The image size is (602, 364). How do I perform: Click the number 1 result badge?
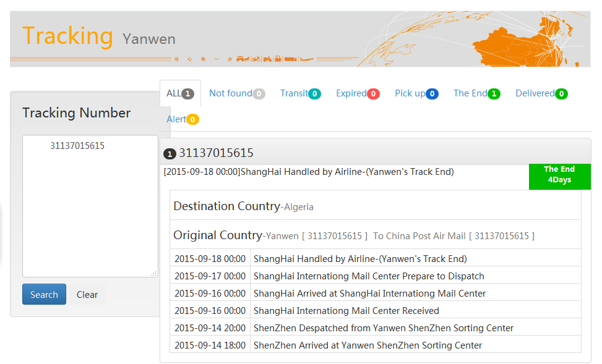tap(170, 154)
